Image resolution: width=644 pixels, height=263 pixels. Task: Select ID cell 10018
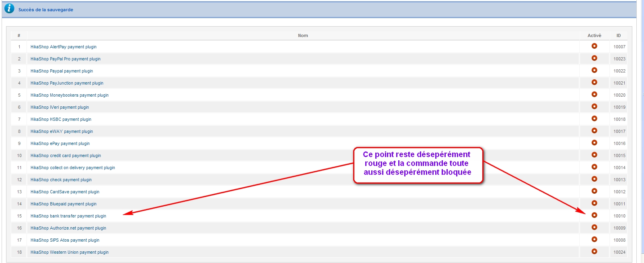click(x=619, y=120)
